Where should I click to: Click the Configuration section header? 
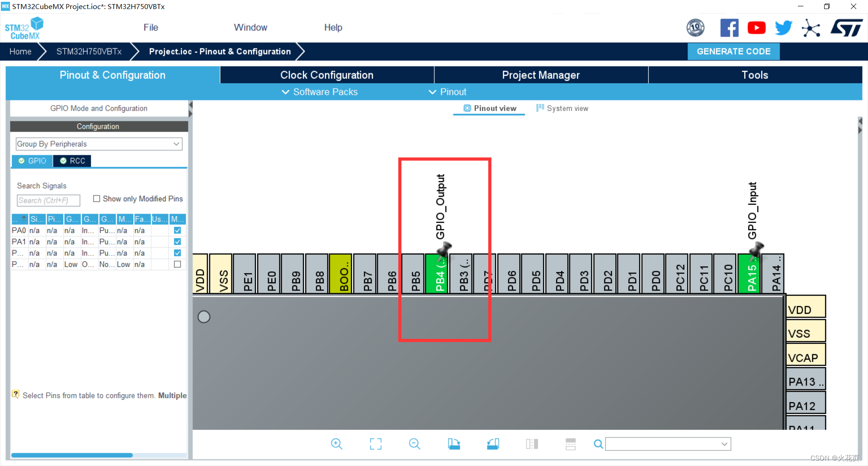click(x=99, y=126)
